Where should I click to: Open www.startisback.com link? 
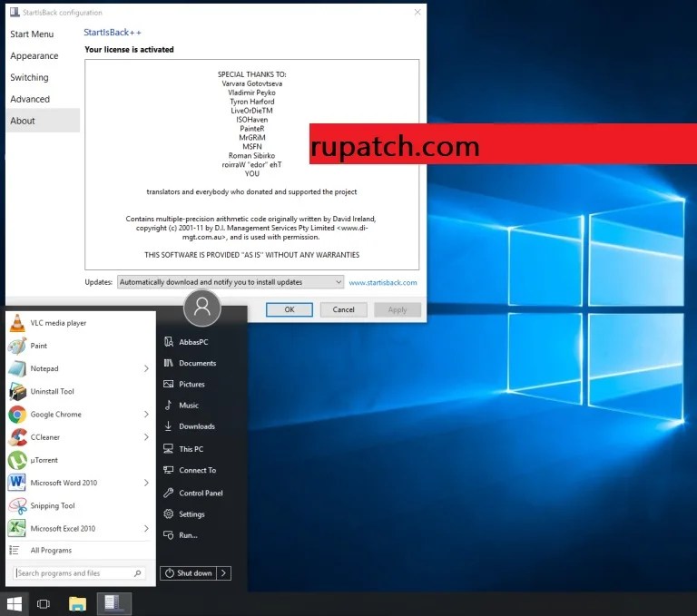(383, 282)
